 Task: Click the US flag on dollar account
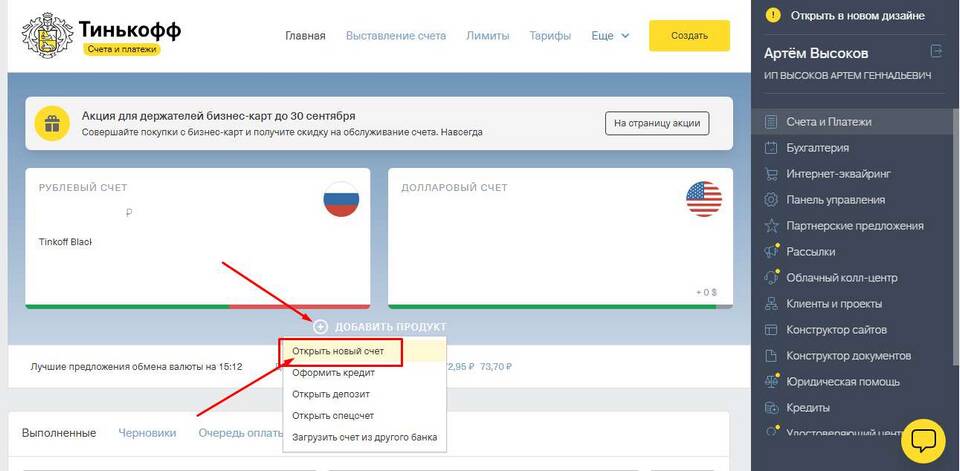coord(704,199)
